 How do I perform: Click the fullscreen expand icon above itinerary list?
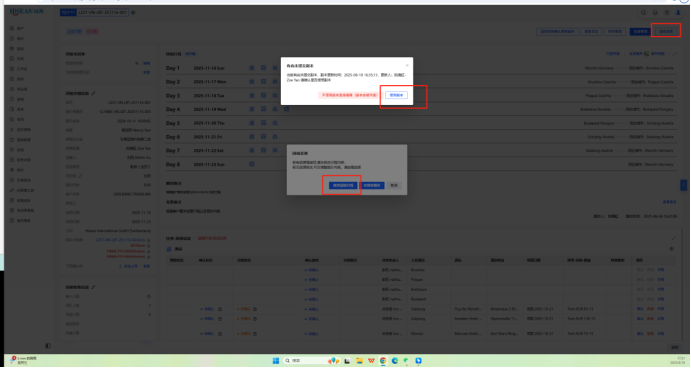(x=675, y=54)
